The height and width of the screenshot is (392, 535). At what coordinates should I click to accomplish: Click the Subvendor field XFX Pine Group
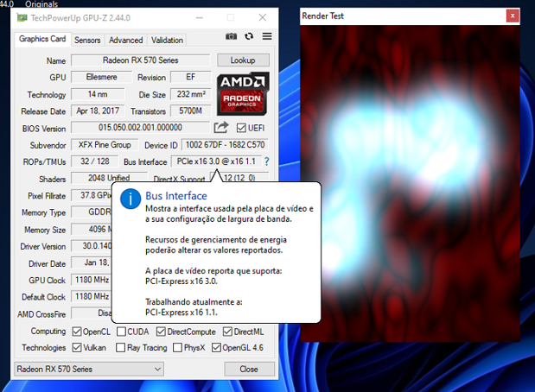pyautogui.click(x=105, y=144)
